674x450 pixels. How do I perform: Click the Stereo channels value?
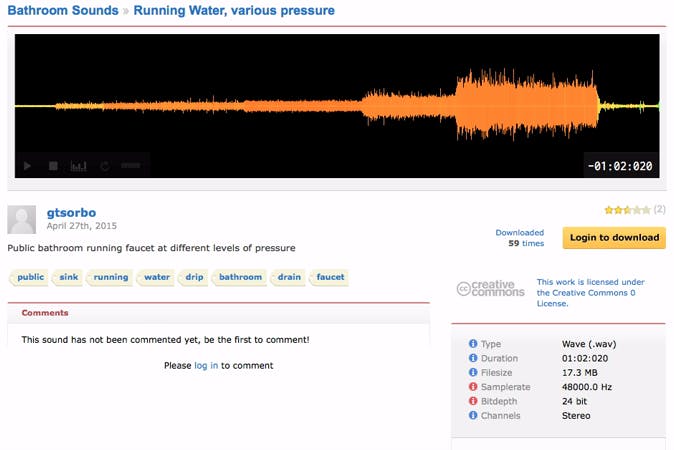[576, 416]
